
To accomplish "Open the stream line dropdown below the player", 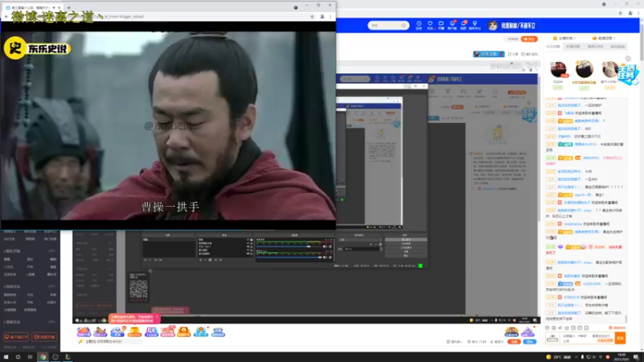I will [455, 341].
